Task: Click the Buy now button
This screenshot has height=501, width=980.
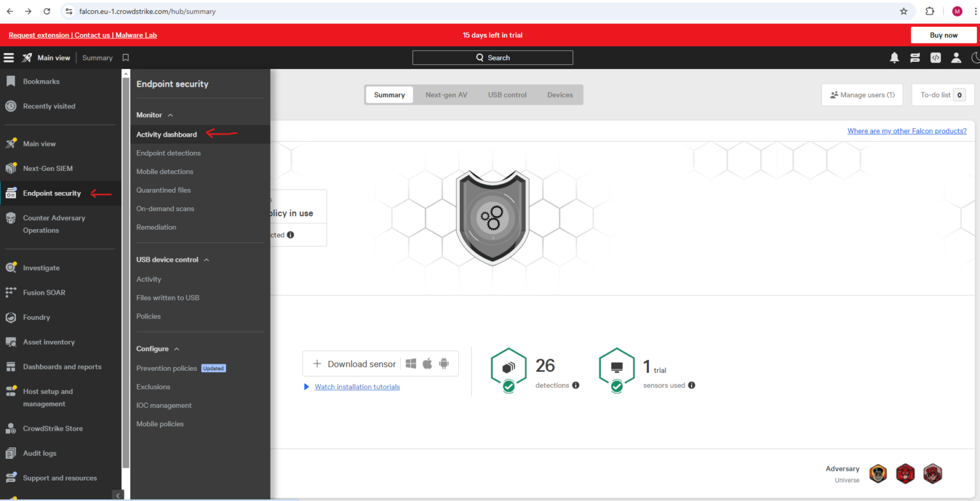Action: (x=943, y=35)
